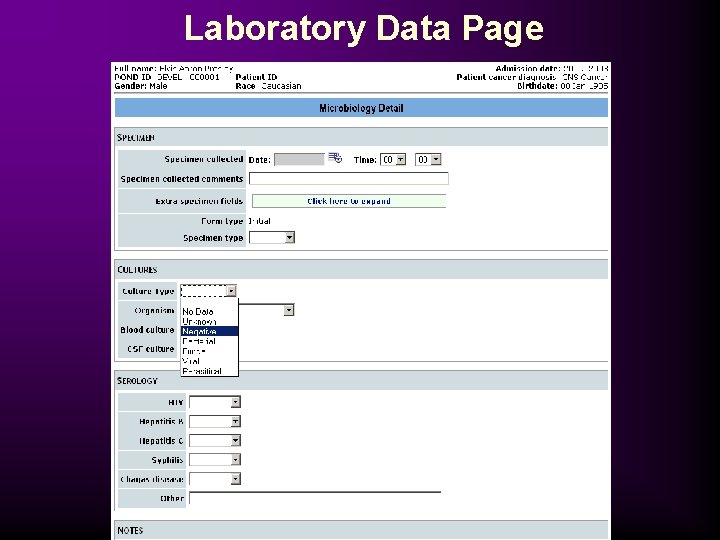Open the HIV serology dropdown
720x540 pixels.
click(x=215, y=402)
